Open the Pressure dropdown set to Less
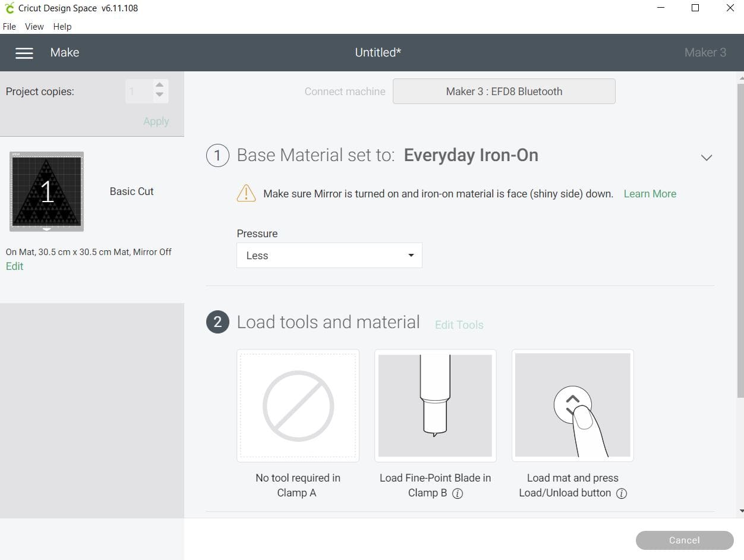 tap(329, 255)
